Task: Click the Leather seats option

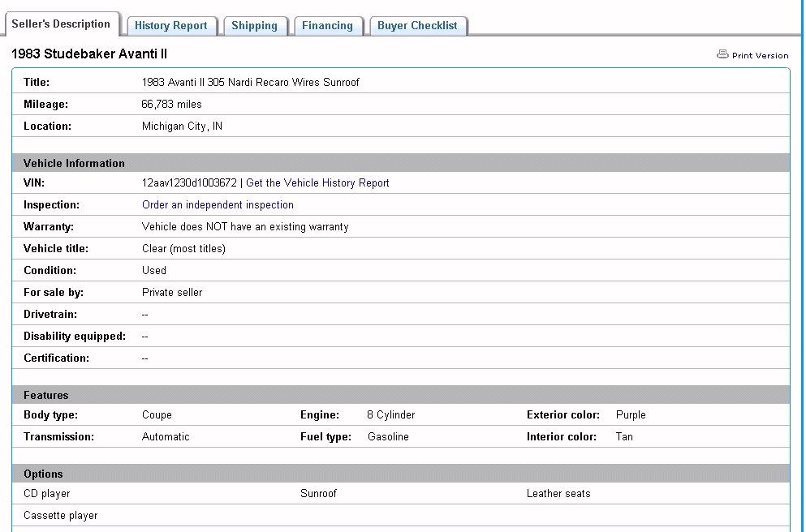Action: click(558, 494)
